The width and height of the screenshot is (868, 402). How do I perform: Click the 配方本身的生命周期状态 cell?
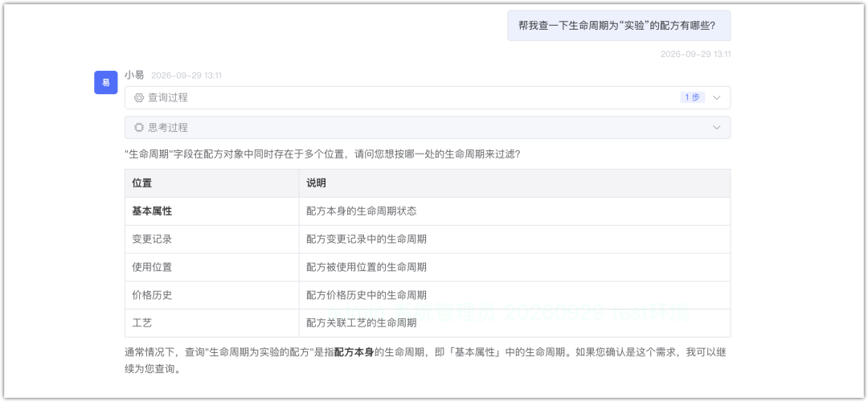tap(515, 211)
